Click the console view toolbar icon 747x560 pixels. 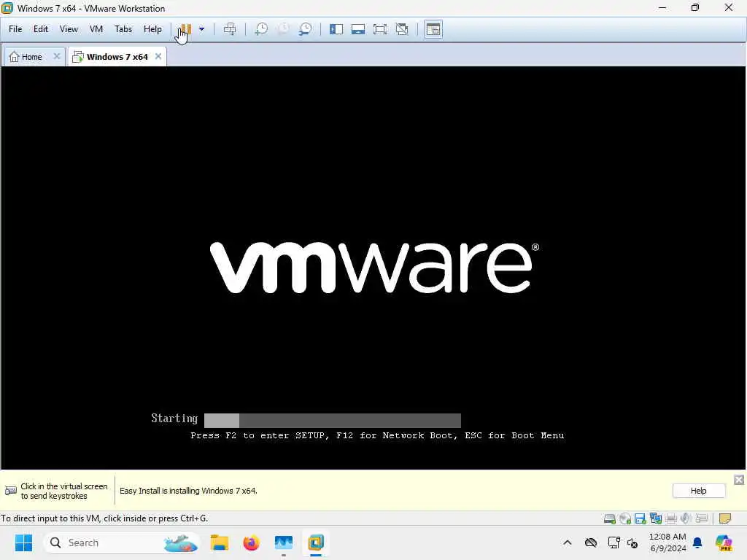433,29
